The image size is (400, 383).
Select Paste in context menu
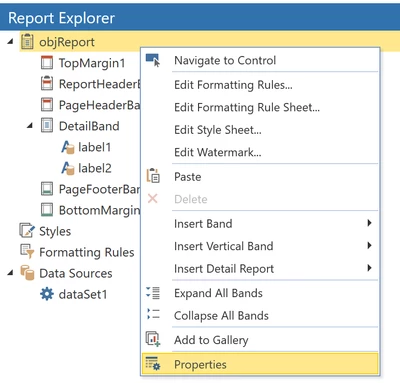click(260, 177)
